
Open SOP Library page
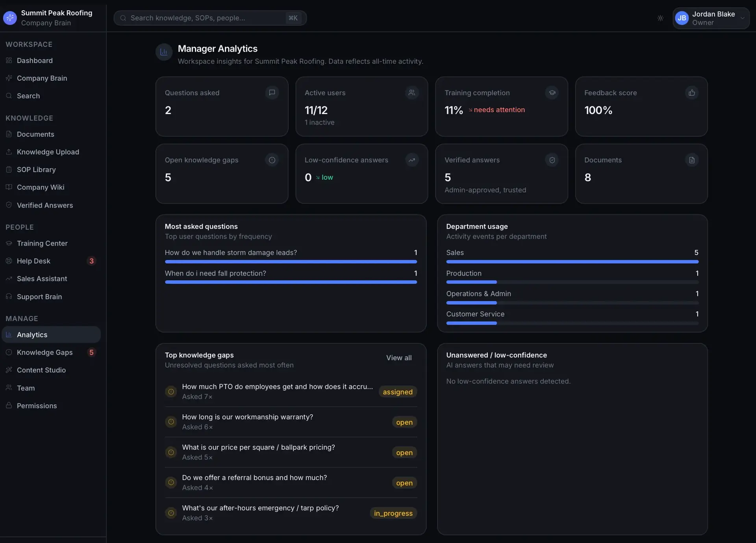pyautogui.click(x=51, y=169)
